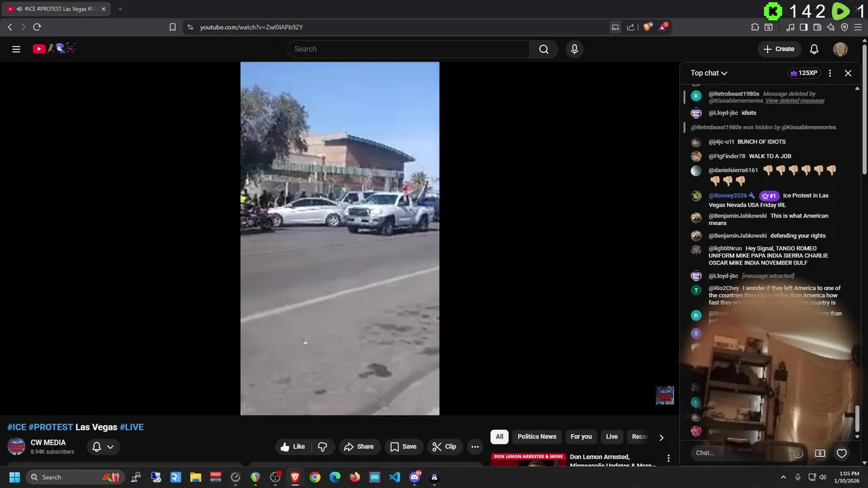
Task: View site information icon in address bar
Action: point(190,27)
